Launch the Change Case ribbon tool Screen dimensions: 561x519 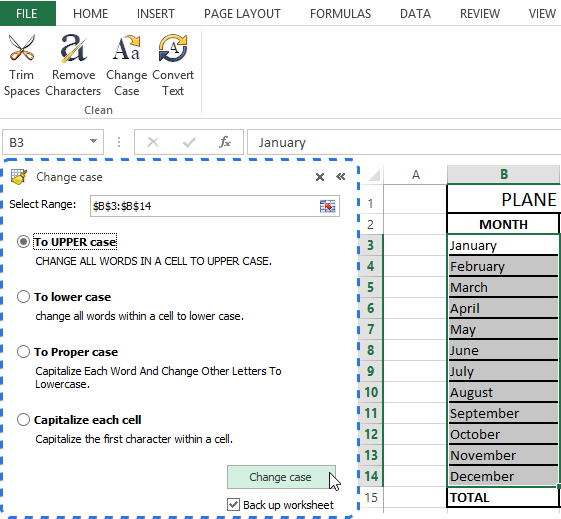pyautogui.click(x=127, y=65)
